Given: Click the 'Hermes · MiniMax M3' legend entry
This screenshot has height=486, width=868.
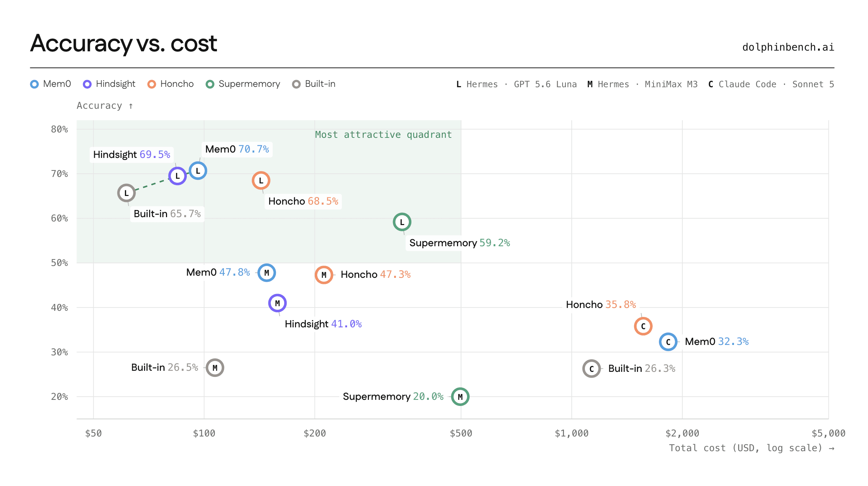Looking at the screenshot, I should click(x=642, y=84).
